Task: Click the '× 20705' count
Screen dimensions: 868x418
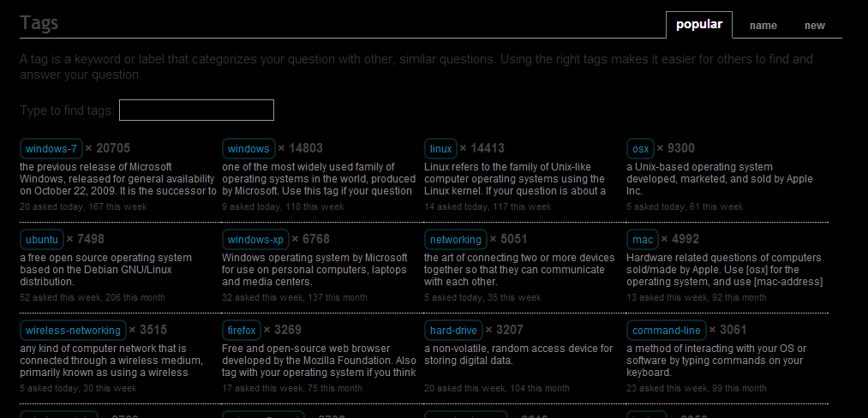Action: tap(108, 148)
